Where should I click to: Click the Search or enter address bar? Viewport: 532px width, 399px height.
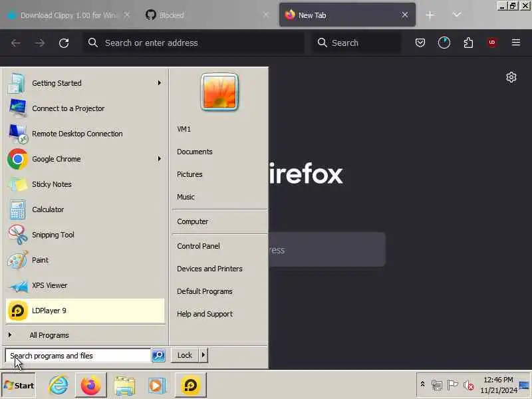point(194,43)
